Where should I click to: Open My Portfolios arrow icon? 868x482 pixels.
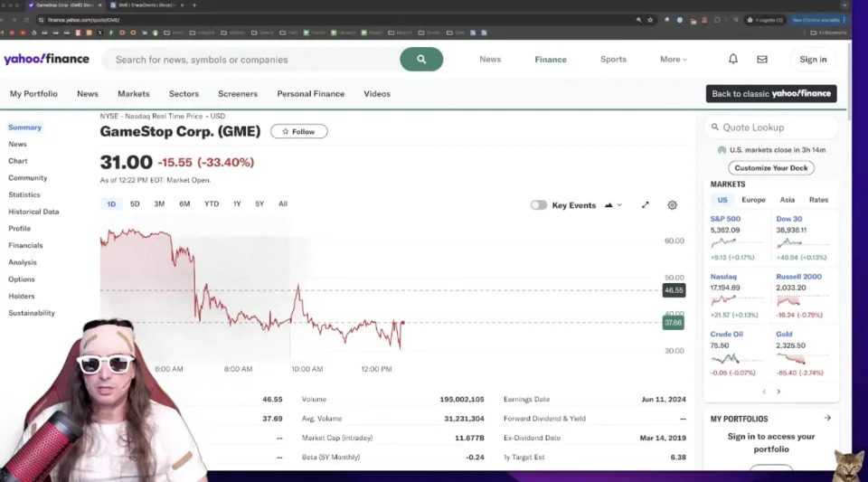(x=827, y=418)
